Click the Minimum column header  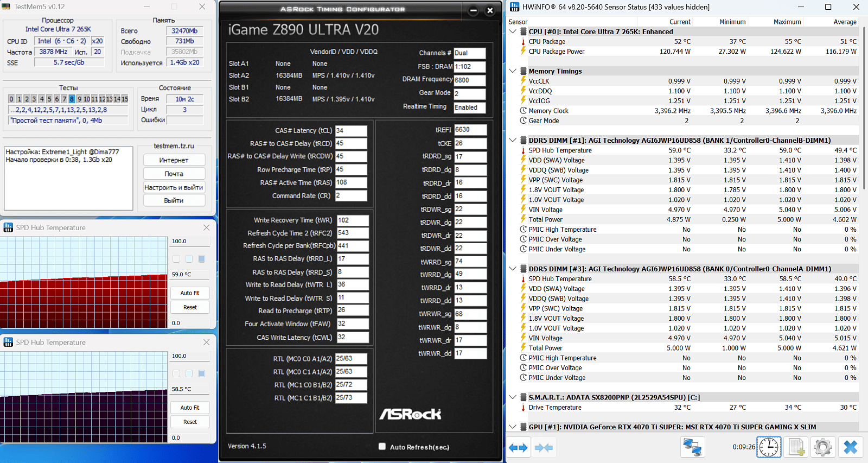coord(732,22)
